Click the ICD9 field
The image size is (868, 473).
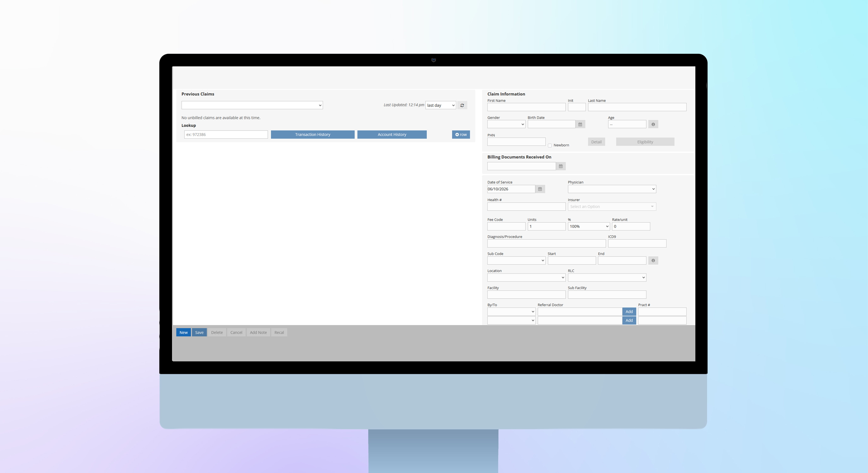pos(637,244)
